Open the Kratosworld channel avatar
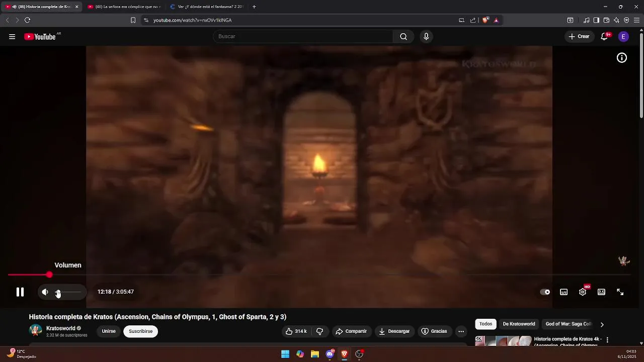 [36, 331]
